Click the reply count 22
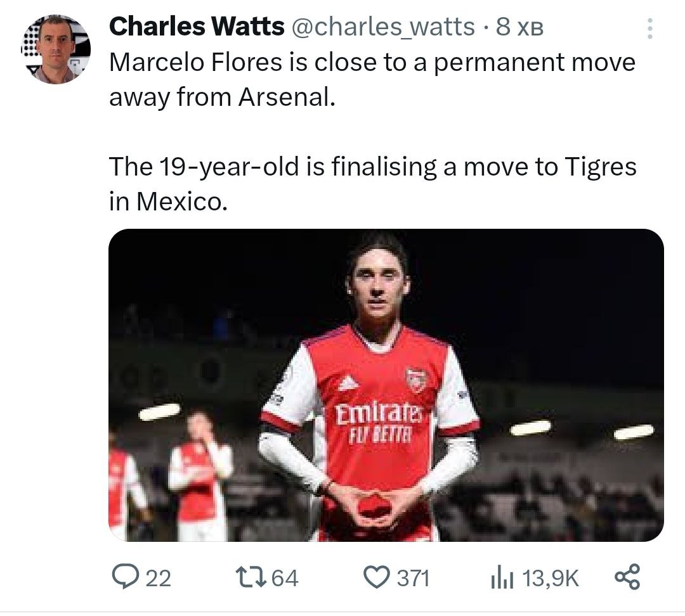 [159, 577]
